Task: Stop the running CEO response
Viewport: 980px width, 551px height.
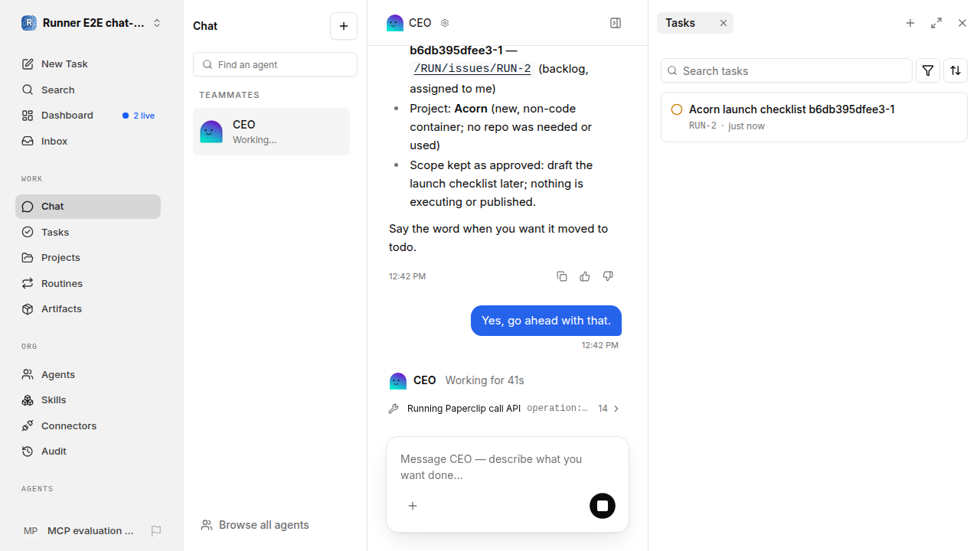Action: 603,506
